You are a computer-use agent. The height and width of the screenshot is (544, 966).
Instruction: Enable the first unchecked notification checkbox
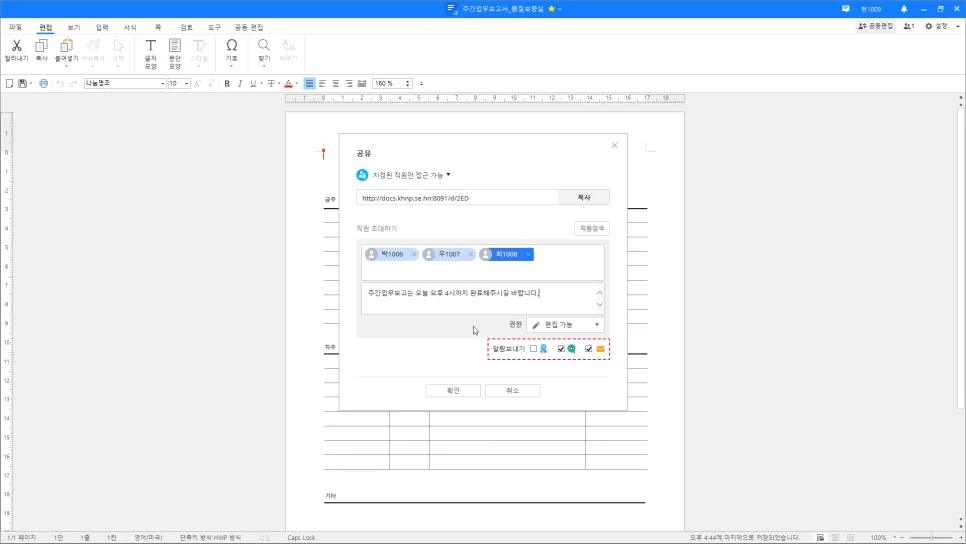(534, 349)
